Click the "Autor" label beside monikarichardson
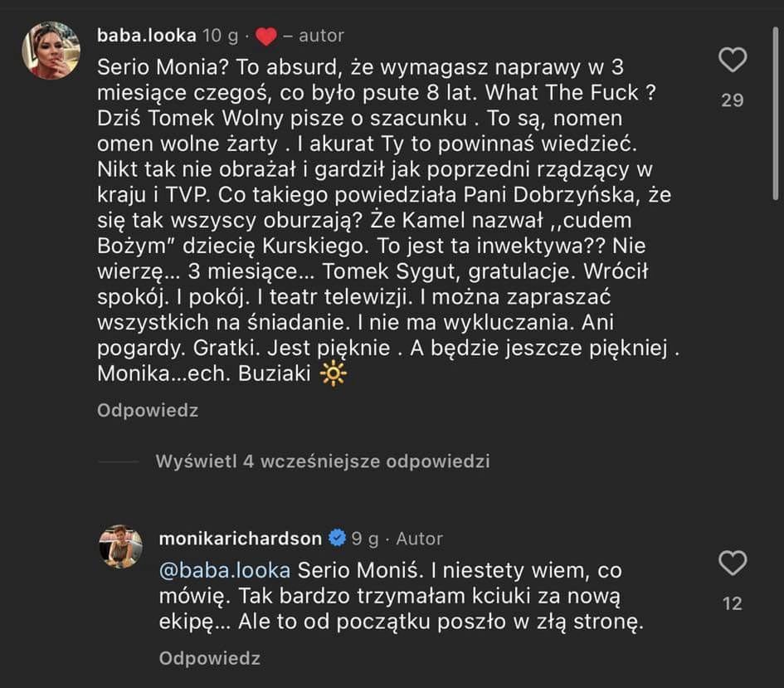 point(419,539)
